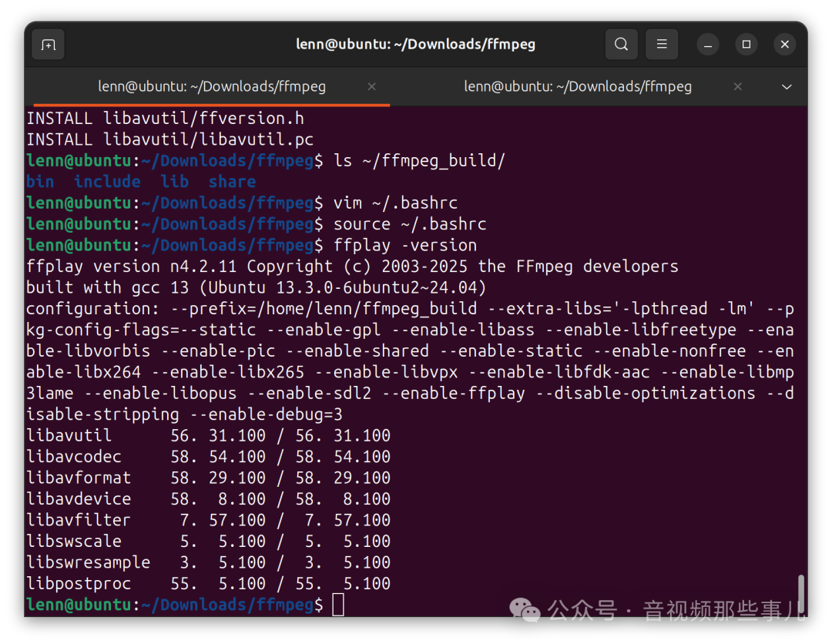Viewport: 832px width, 644px height.
Task: Click the 'libavfilter' version row
Action: tap(209, 521)
